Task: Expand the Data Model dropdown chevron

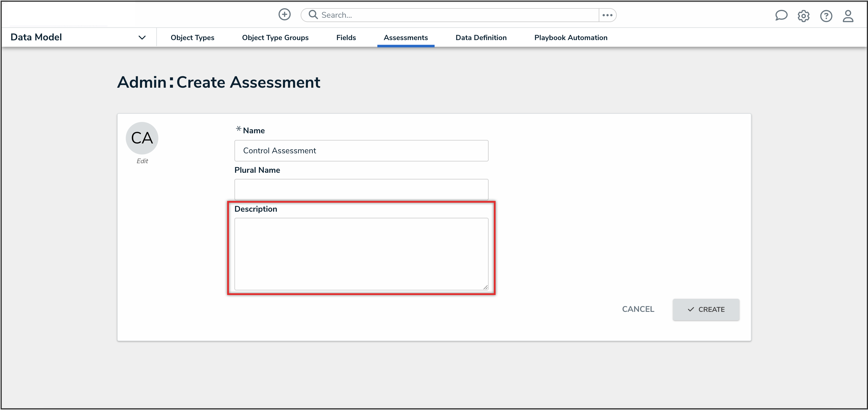Action: click(142, 37)
